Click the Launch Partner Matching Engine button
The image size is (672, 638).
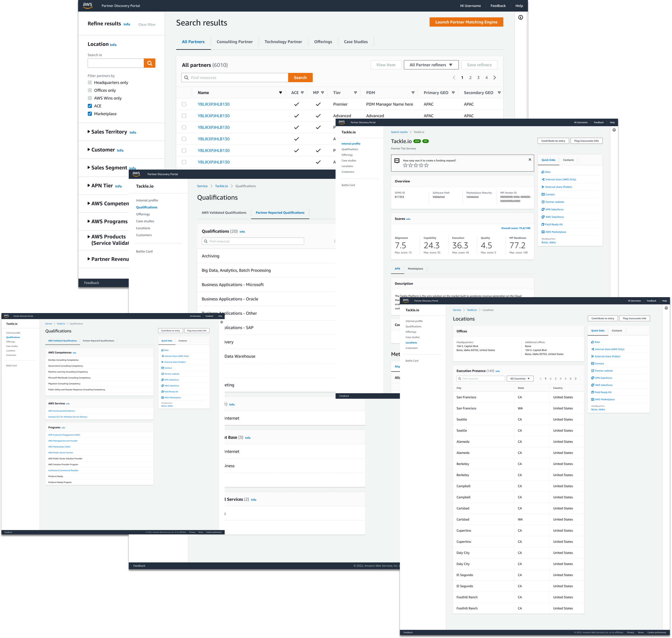(466, 22)
